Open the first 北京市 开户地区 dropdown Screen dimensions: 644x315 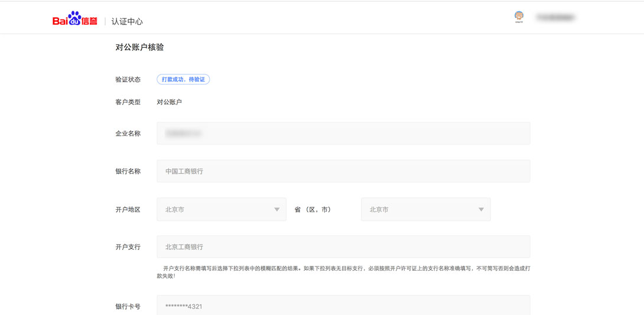point(221,209)
